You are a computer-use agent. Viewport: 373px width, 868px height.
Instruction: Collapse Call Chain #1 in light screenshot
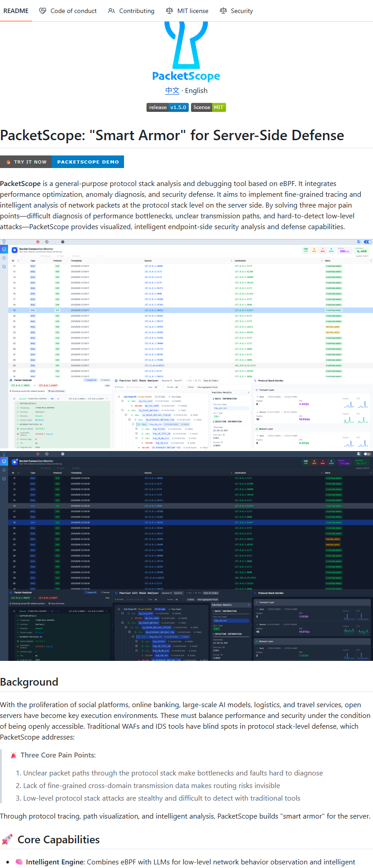[x=119, y=397]
